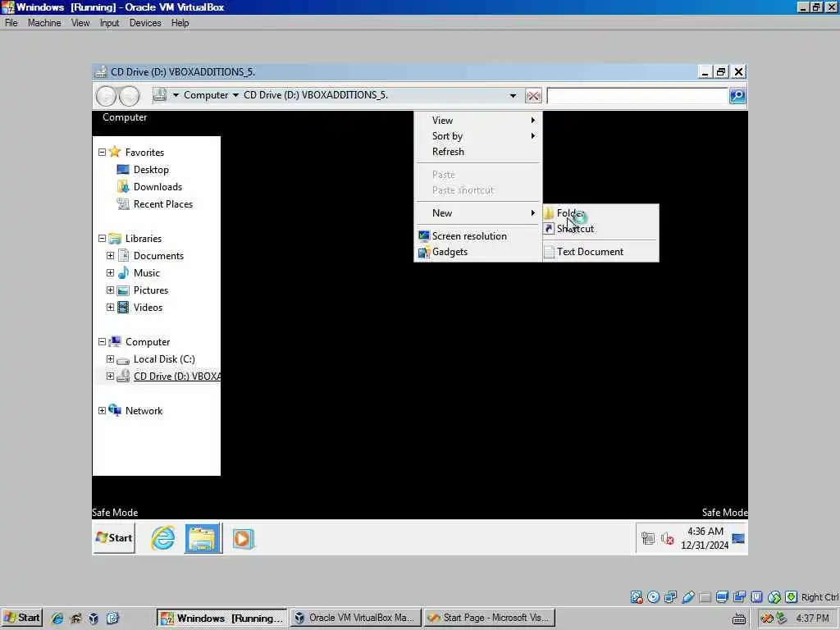
Task: Switch to Oracle VM VirtualBox Manager taskbar button
Action: [x=354, y=619]
